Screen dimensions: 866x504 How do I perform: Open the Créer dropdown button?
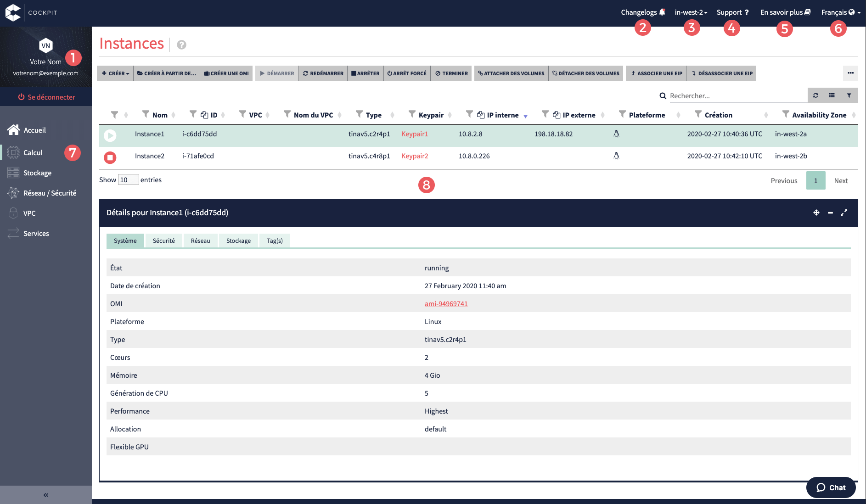tap(116, 73)
